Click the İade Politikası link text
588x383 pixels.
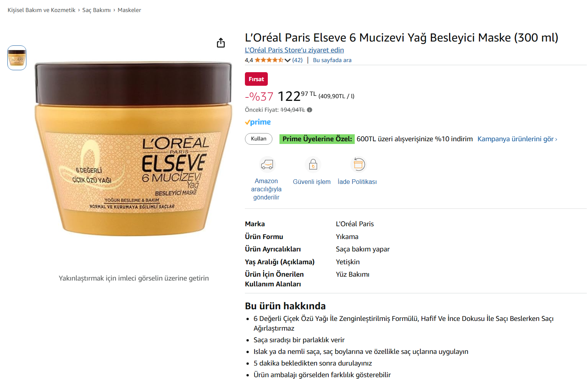pos(357,182)
